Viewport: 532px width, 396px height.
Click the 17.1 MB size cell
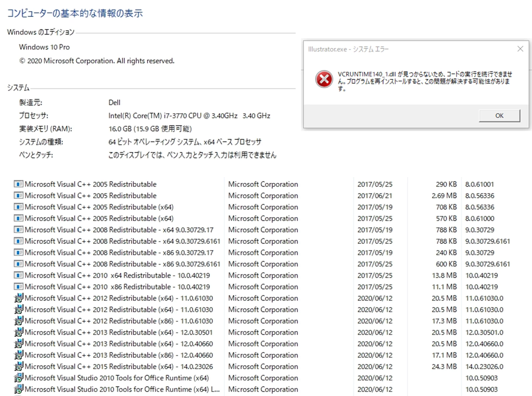tap(444, 355)
